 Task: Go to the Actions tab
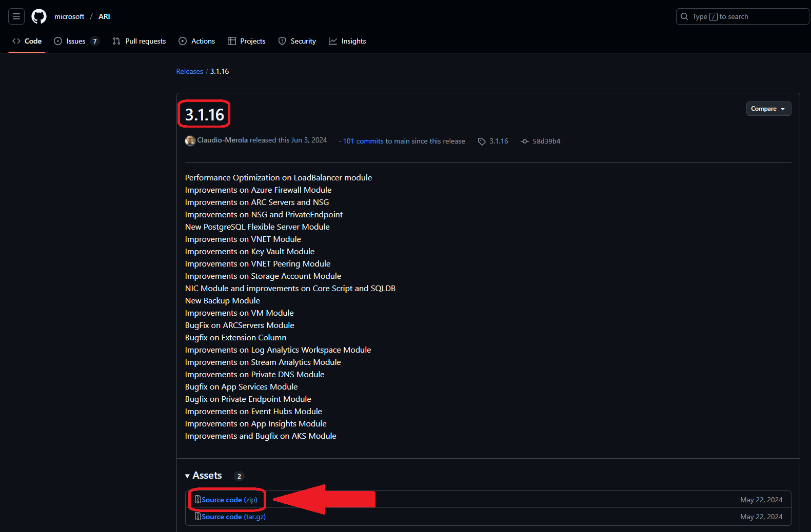(x=197, y=41)
